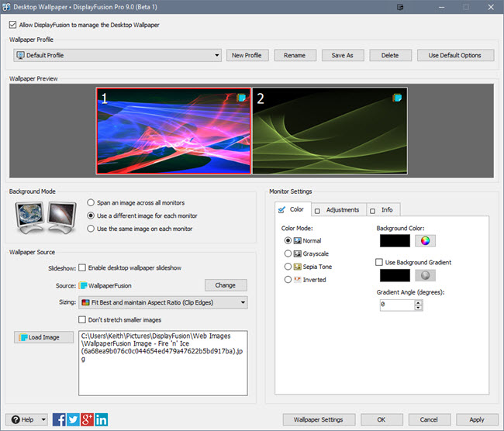Screen dimensions: 504x431
Task: Open the Sizing mode dropdown
Action: click(x=163, y=302)
